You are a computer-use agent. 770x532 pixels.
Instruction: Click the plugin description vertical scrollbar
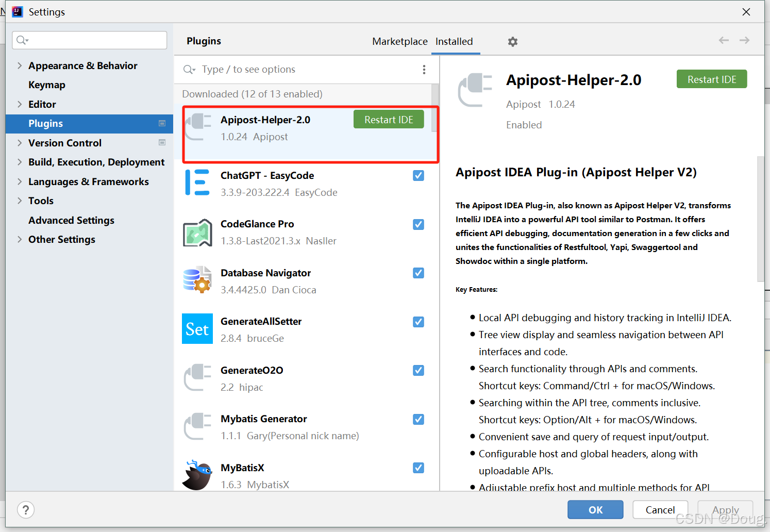point(761,219)
